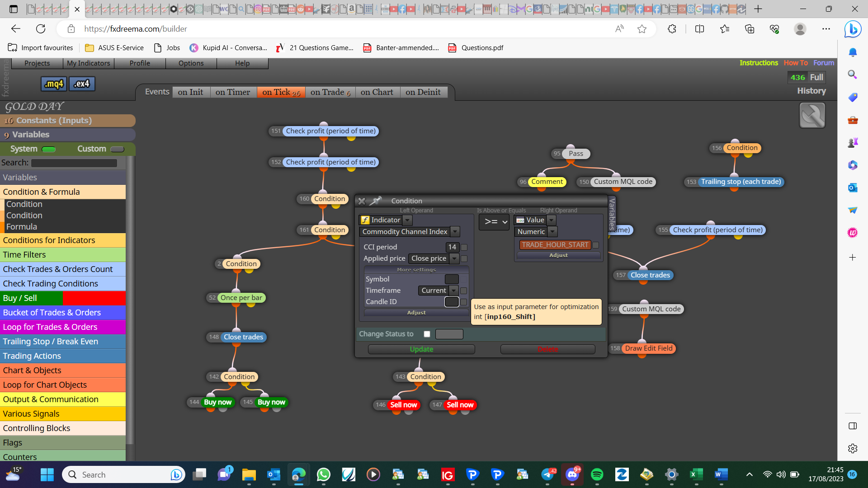
Task: Switch to the on Trade events tab
Action: point(330,92)
